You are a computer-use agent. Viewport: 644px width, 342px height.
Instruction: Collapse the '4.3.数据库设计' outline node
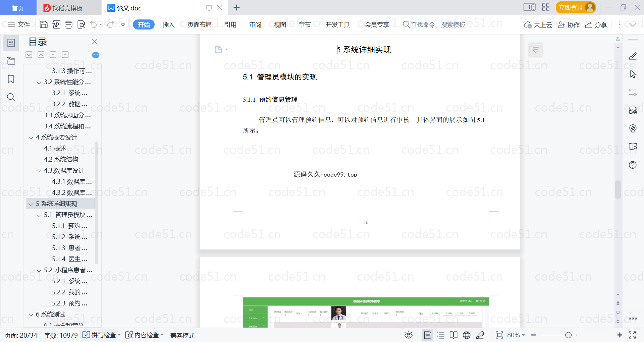point(39,171)
